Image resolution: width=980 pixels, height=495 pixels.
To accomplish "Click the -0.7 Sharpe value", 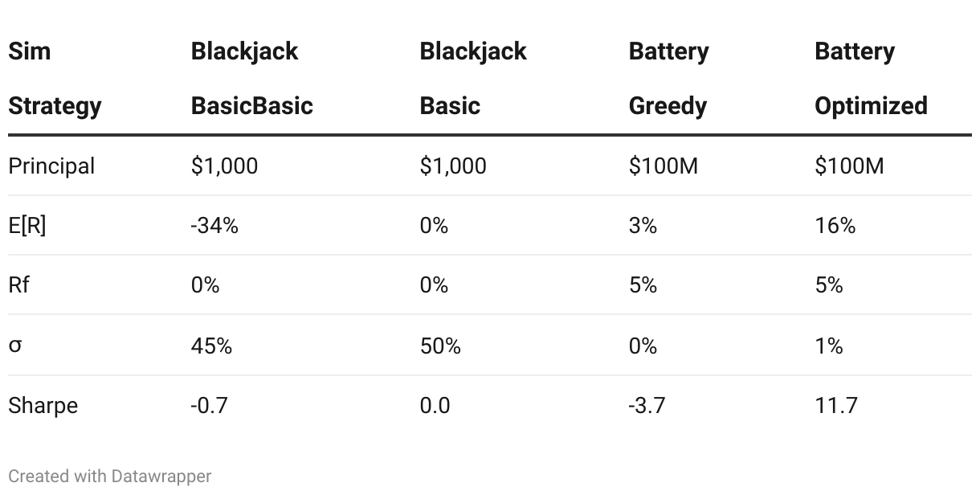I will pos(209,405).
